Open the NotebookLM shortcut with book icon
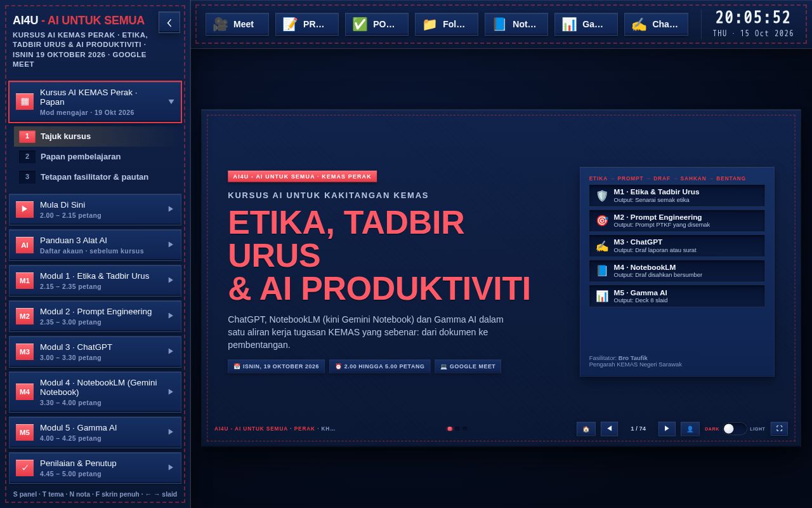812x508 pixels. point(516,24)
